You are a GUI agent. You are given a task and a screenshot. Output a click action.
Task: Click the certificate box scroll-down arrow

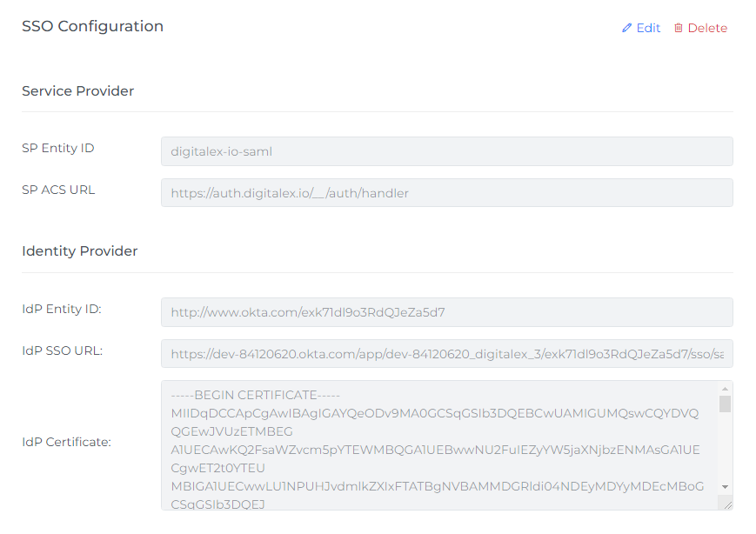point(725,487)
